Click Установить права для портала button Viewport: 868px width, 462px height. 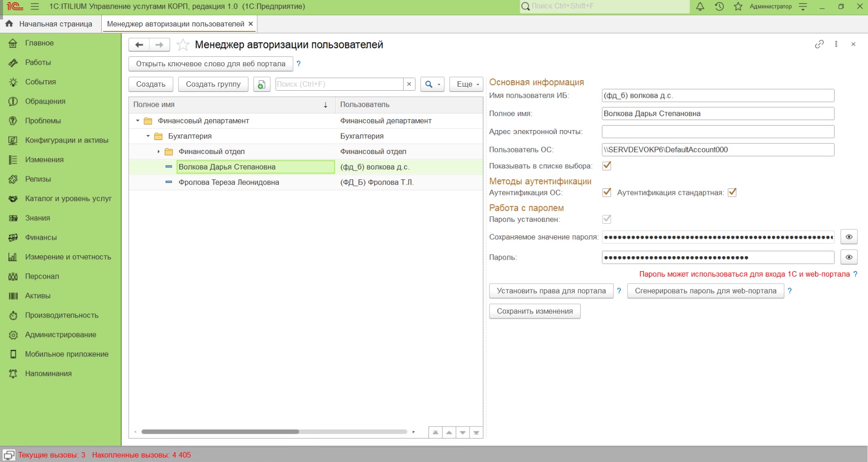551,291
